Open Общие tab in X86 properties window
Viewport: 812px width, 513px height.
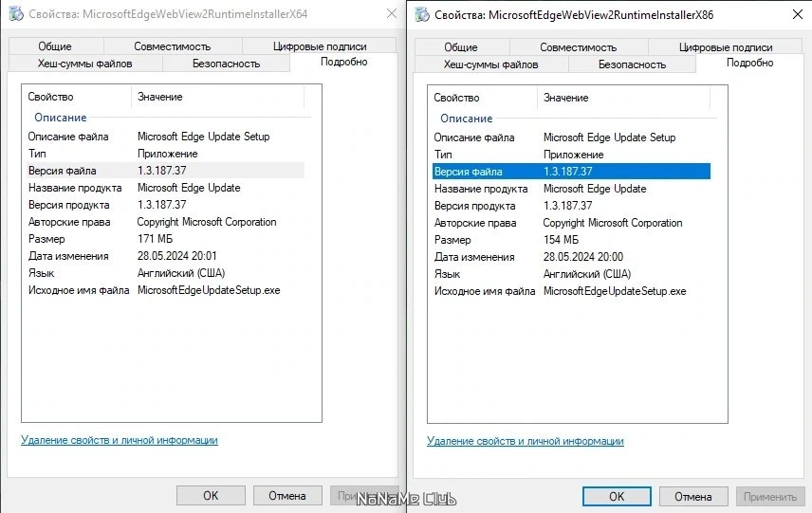(x=461, y=47)
